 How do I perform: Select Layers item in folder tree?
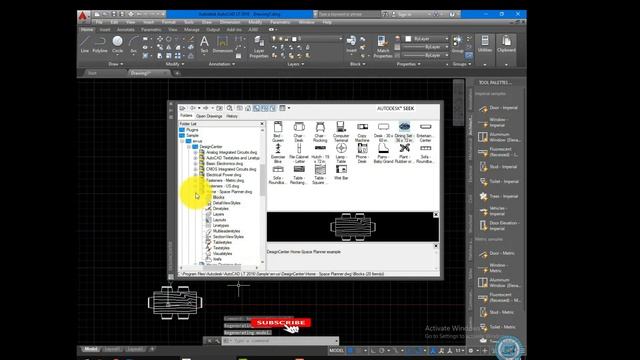point(218,214)
